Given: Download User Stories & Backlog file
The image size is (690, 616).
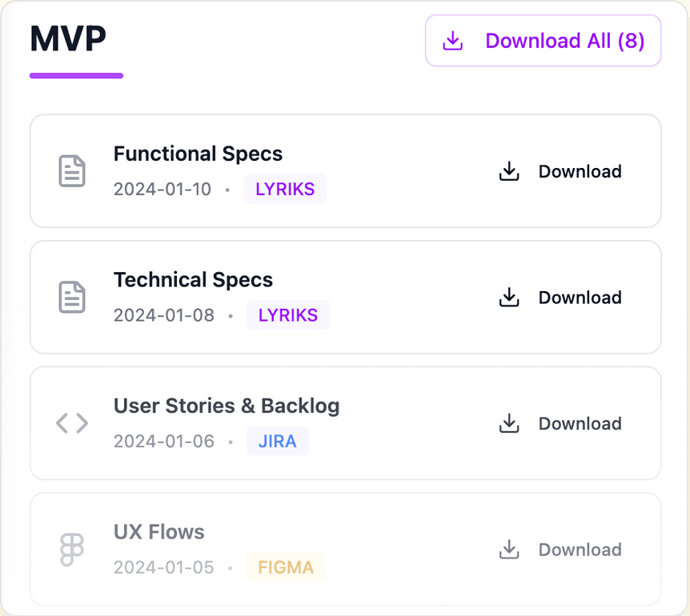Looking at the screenshot, I should click(579, 423).
